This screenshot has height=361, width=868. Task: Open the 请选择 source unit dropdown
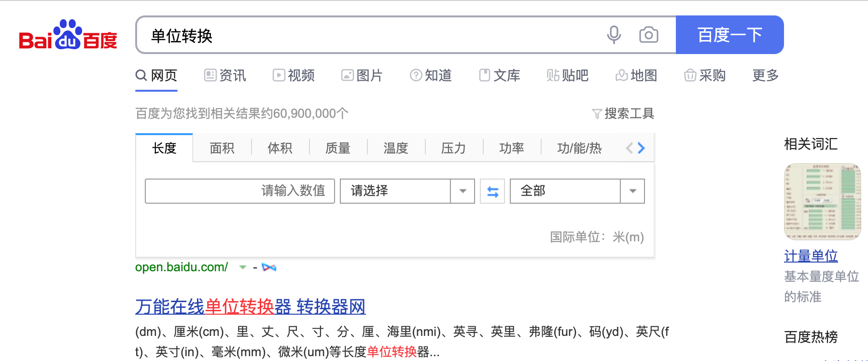point(407,191)
